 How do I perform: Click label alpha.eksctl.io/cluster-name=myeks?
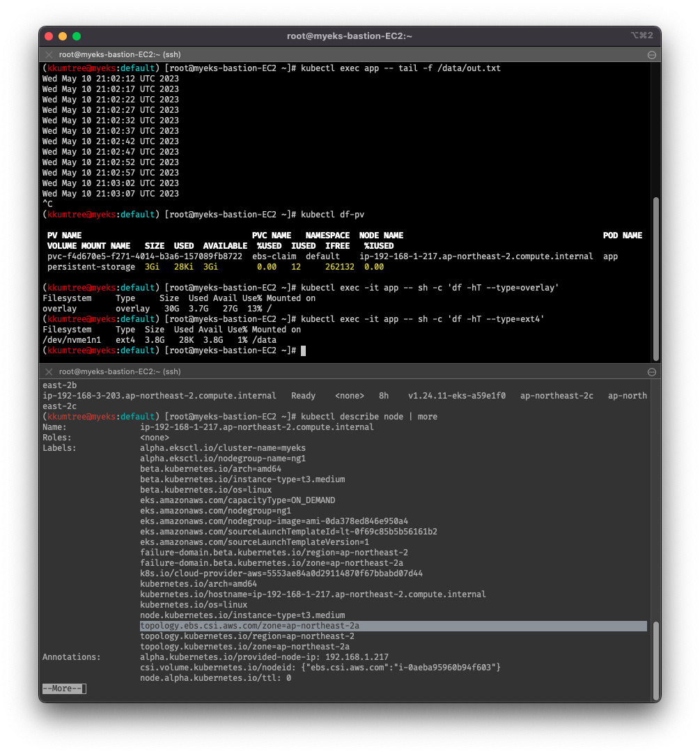tap(223, 448)
